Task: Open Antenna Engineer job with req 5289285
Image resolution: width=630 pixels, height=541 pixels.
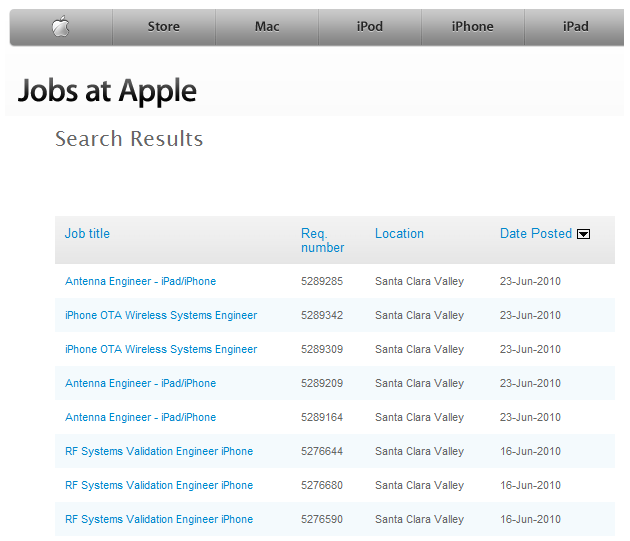Action: coord(141,281)
